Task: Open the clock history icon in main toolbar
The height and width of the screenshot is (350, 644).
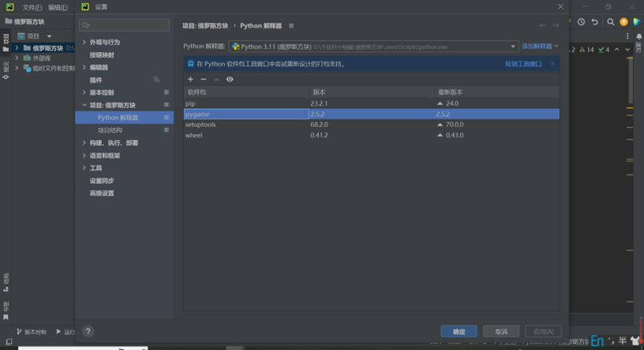Action: coord(581,22)
